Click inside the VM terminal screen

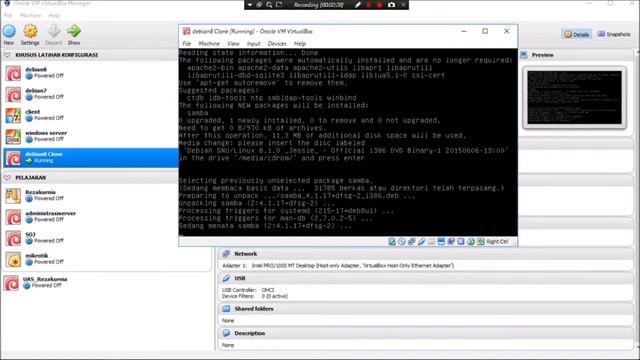click(x=348, y=142)
